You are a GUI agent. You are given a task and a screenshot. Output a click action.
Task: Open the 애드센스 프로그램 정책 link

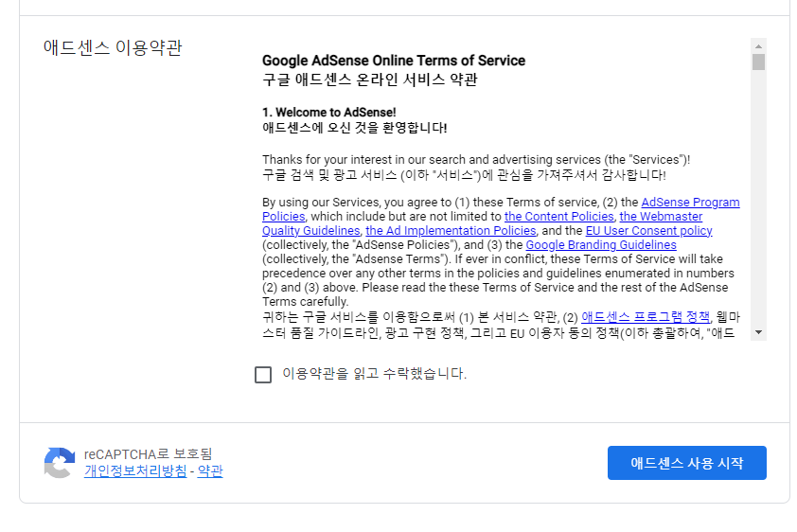pyautogui.click(x=646, y=317)
